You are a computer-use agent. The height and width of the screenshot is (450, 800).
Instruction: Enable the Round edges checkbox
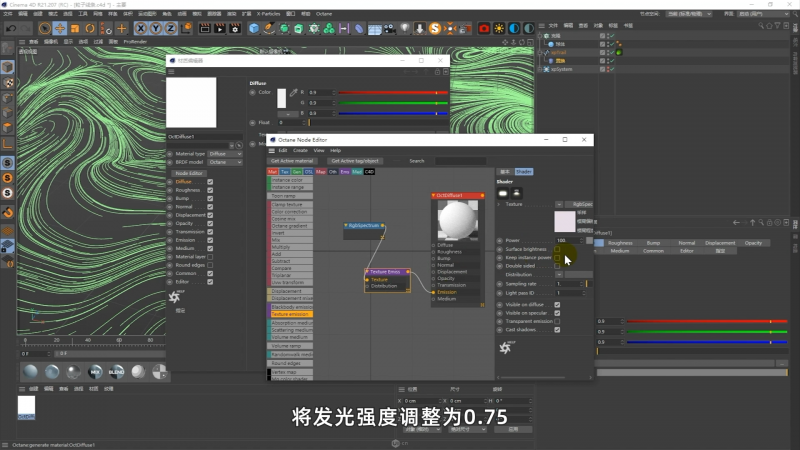pos(210,265)
